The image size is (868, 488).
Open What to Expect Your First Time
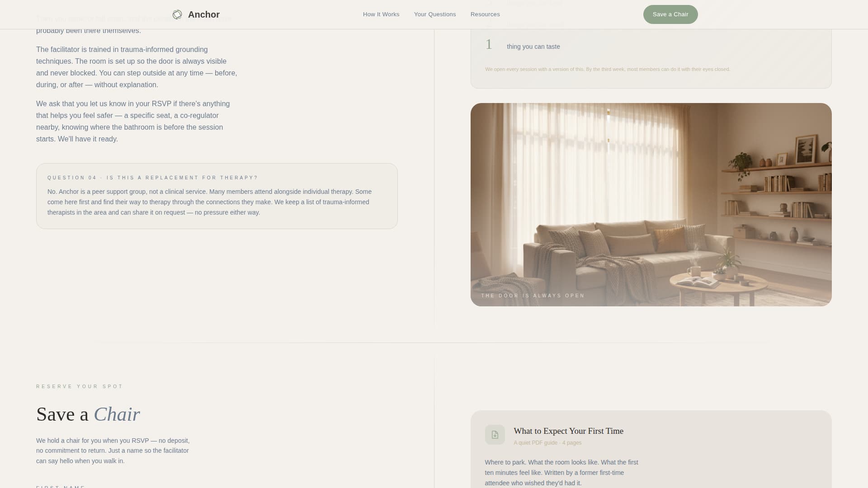(568, 431)
